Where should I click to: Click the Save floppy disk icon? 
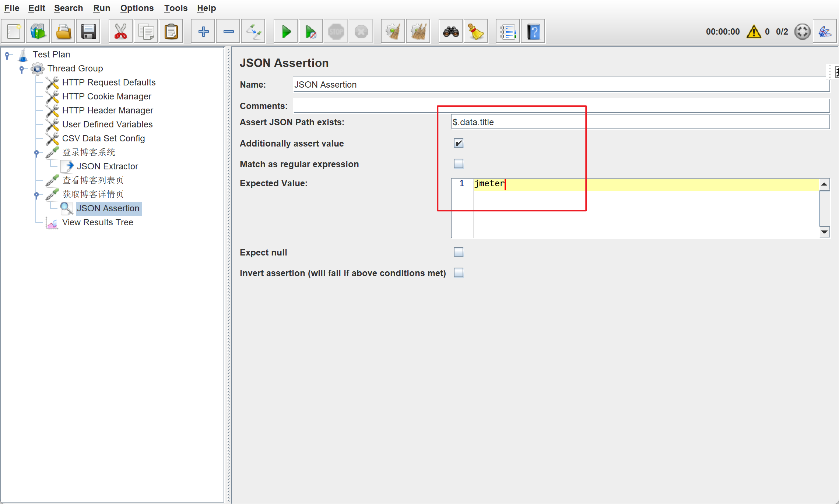click(89, 32)
